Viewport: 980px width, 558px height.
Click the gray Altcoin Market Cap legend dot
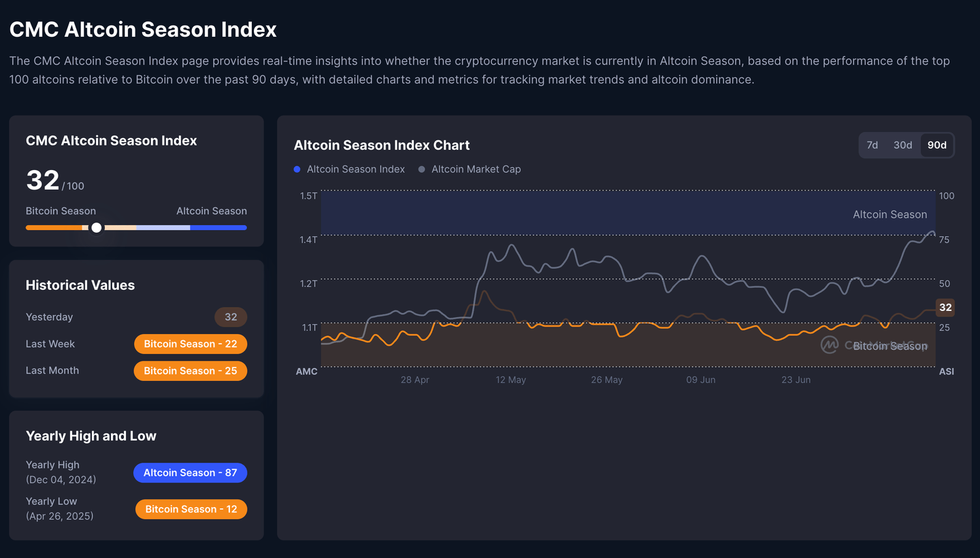tap(421, 169)
